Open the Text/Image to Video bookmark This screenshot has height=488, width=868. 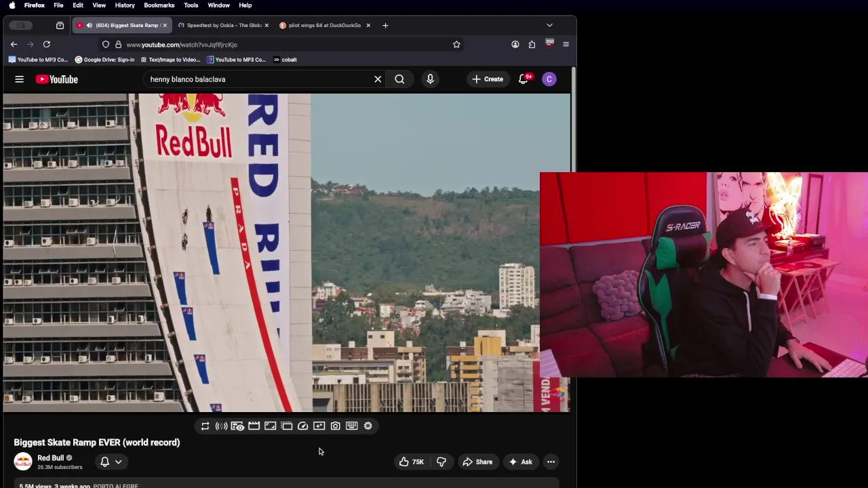point(170,60)
